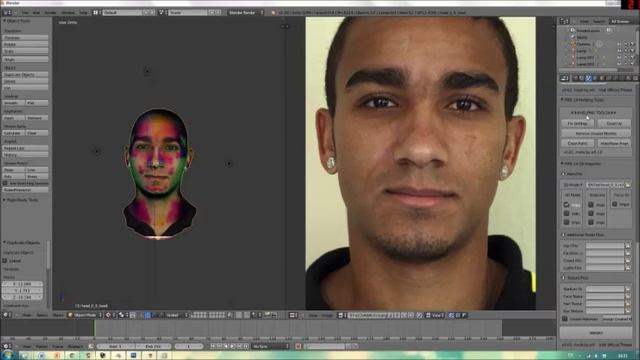Image resolution: width=640 pixels, height=360 pixels.
Task: Click the Repeat Last button
Action: 25,148
